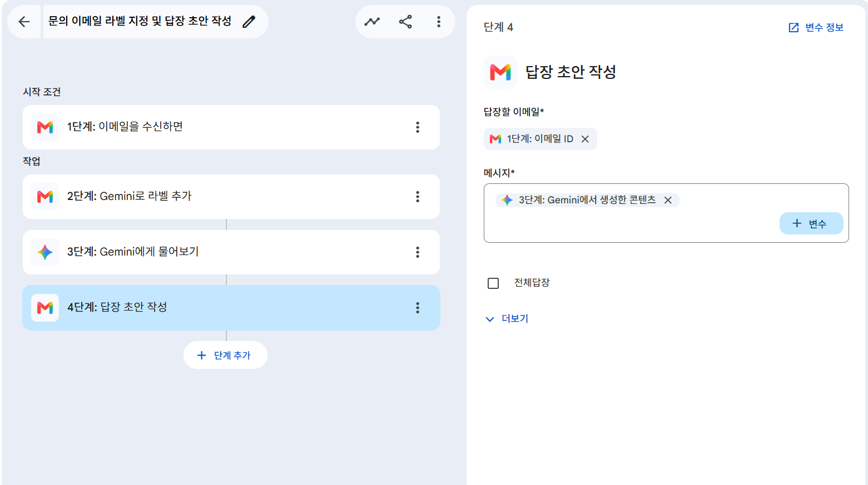This screenshot has height=485, width=868.
Task: Select 2단계 Gemini로 라벨 추가 step
Action: (231, 197)
